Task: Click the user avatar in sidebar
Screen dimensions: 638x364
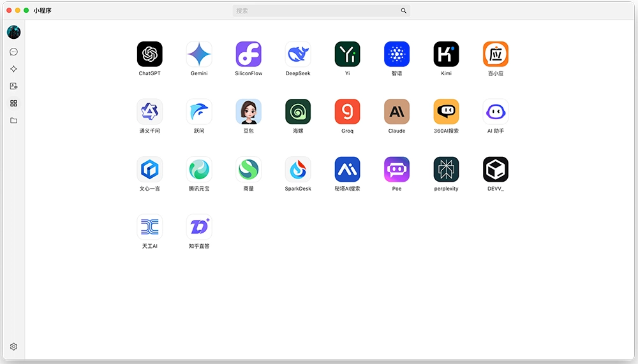Action: pos(14,32)
